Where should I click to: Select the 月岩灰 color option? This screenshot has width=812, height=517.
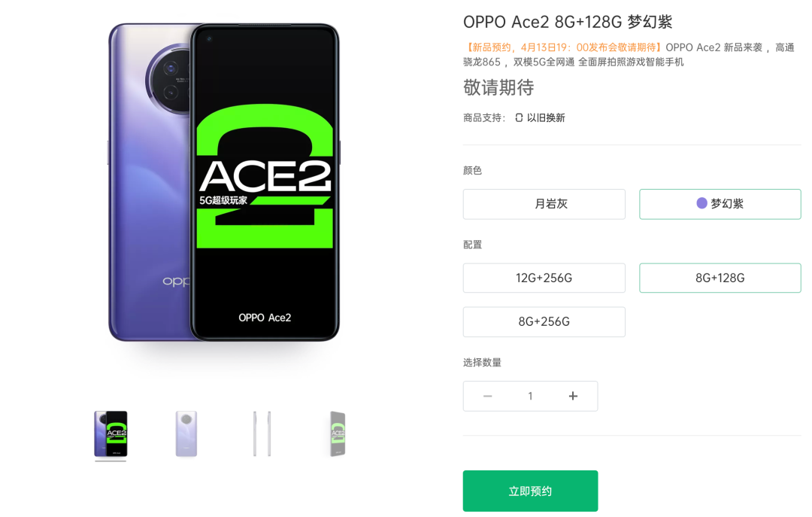(x=544, y=204)
